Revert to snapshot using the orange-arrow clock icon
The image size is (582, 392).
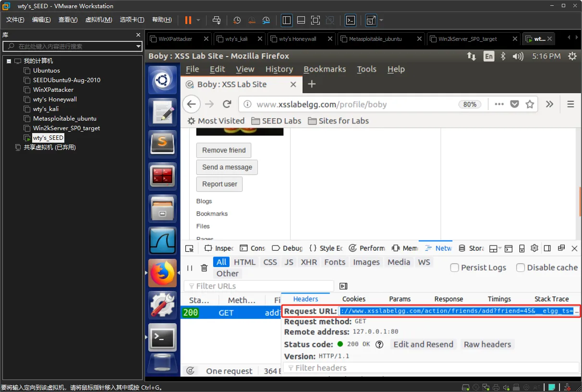point(252,20)
